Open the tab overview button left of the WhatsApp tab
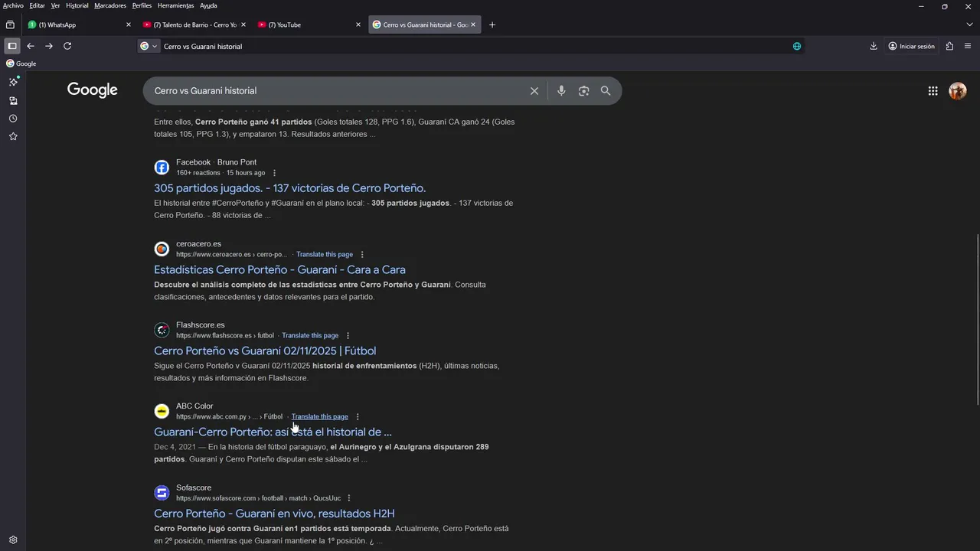 [x=10, y=24]
